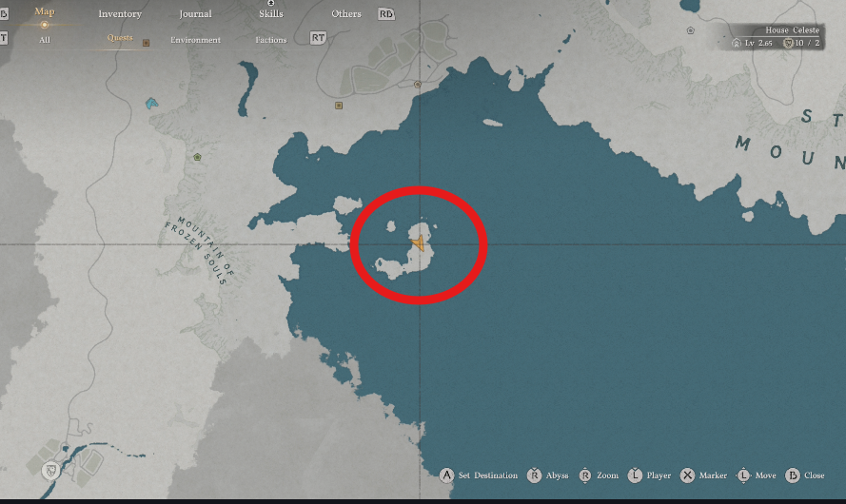Click the L stick Player icon

click(635, 475)
